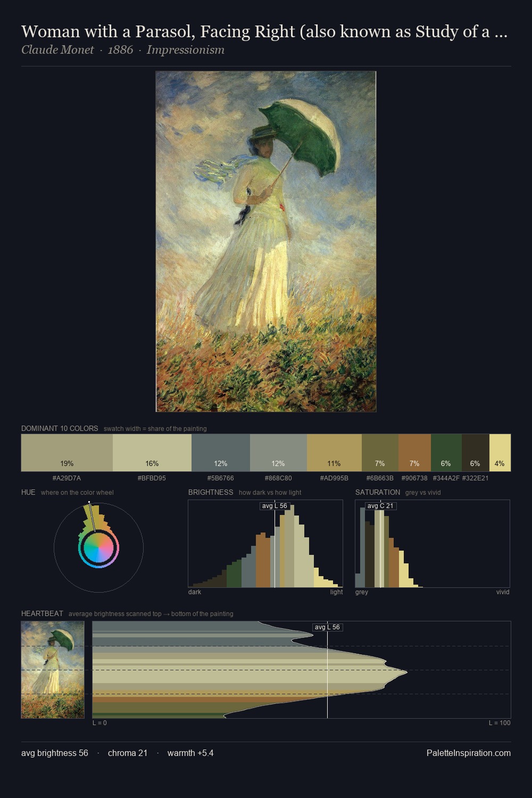
Task: Click 'swatch width = share of the painting' caption
Action: pyautogui.click(x=155, y=429)
